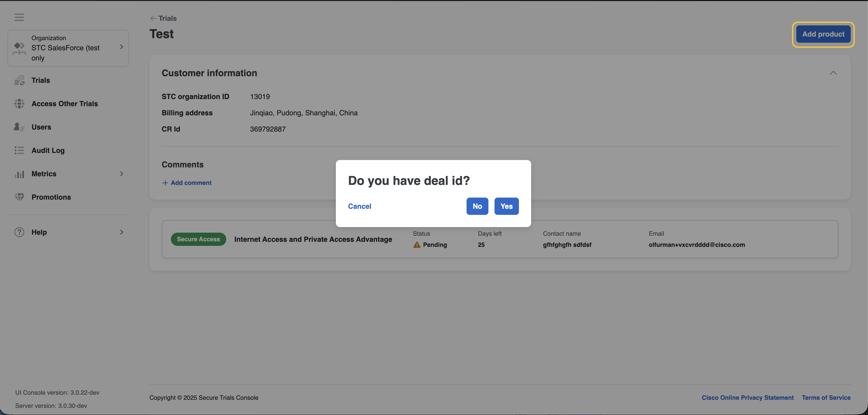Click the Pending warning triangle icon

point(417,245)
